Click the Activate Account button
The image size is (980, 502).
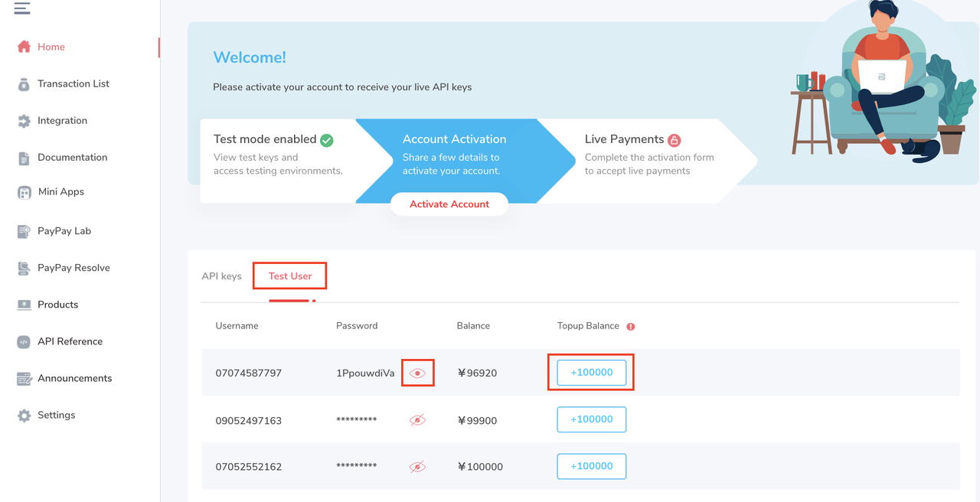pos(449,204)
